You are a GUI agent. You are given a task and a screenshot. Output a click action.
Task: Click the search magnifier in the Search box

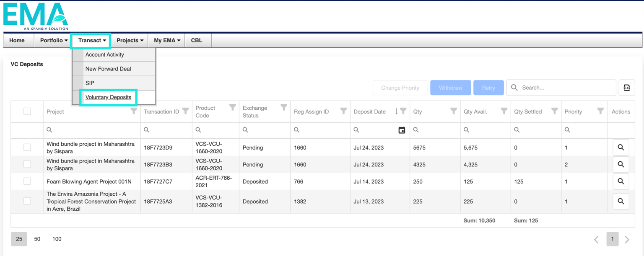[514, 88]
